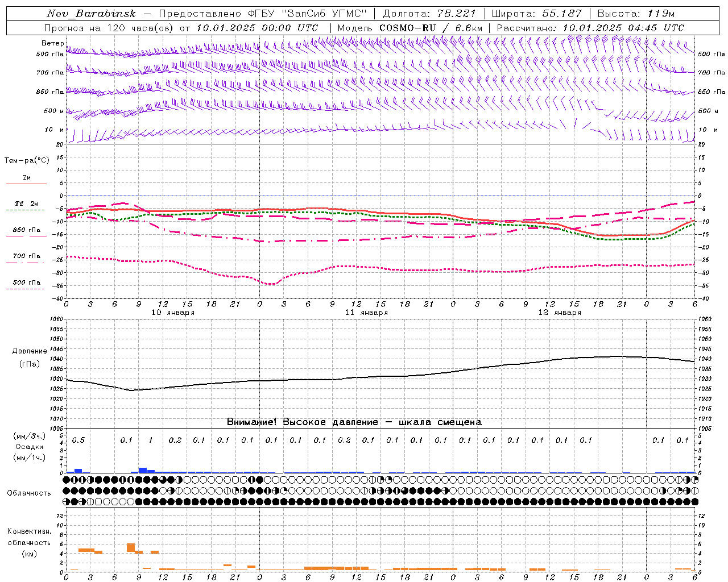Click the '10 м' wind level label on left

[x=54, y=130]
